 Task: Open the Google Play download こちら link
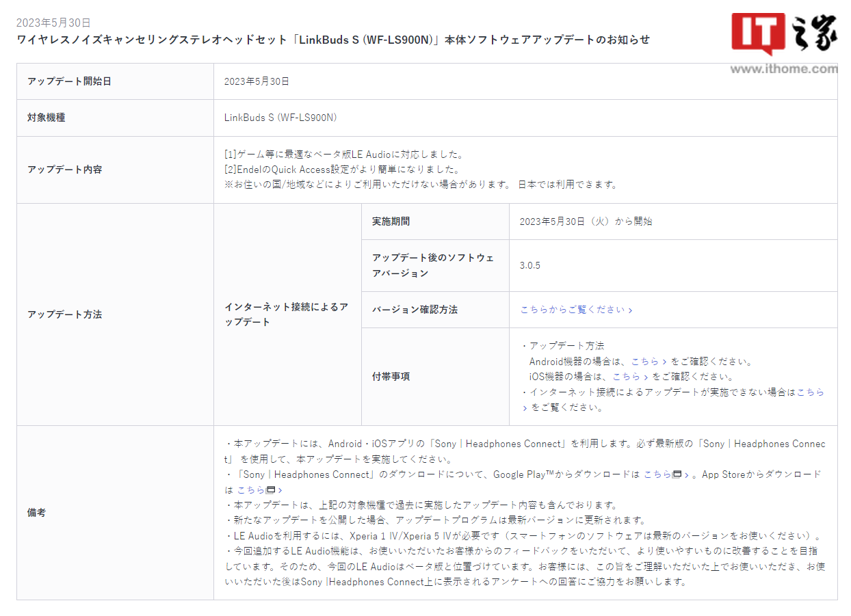[x=657, y=474]
